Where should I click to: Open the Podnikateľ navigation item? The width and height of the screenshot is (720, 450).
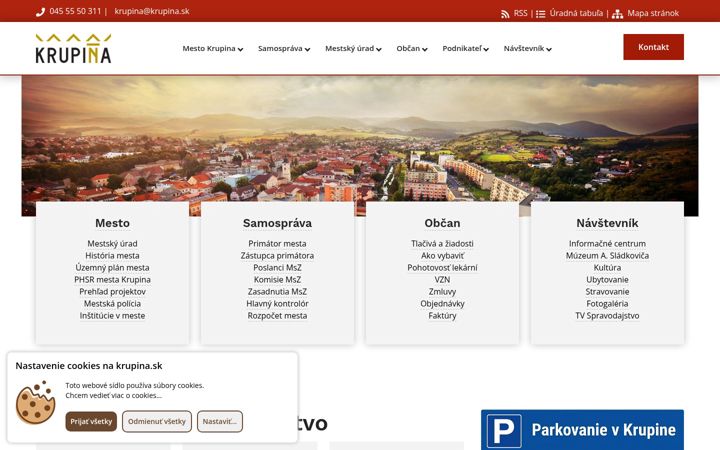462,48
